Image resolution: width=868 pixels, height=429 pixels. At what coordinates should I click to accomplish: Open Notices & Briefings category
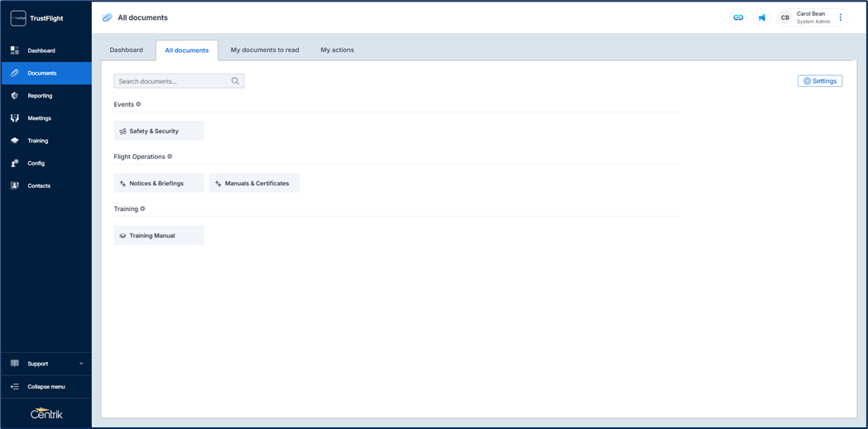tap(159, 183)
